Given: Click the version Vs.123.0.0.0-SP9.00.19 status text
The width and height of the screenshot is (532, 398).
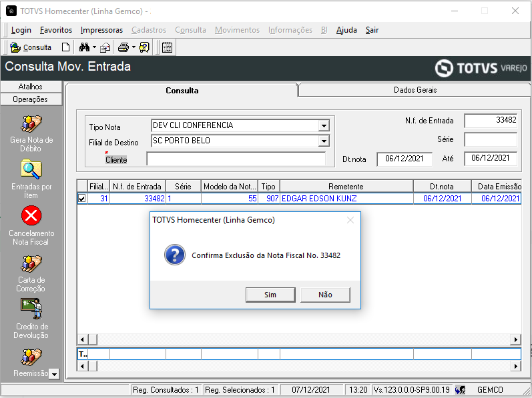Looking at the screenshot, I should point(411,390).
